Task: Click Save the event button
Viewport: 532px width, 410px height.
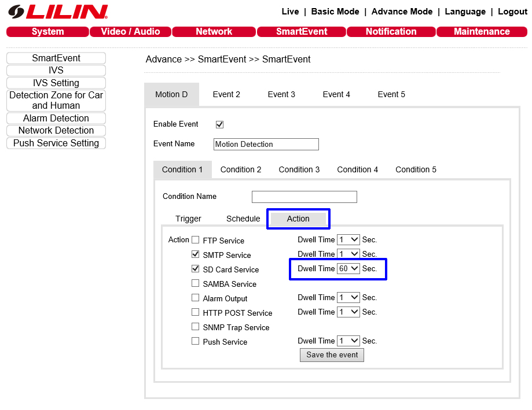Action: point(332,355)
